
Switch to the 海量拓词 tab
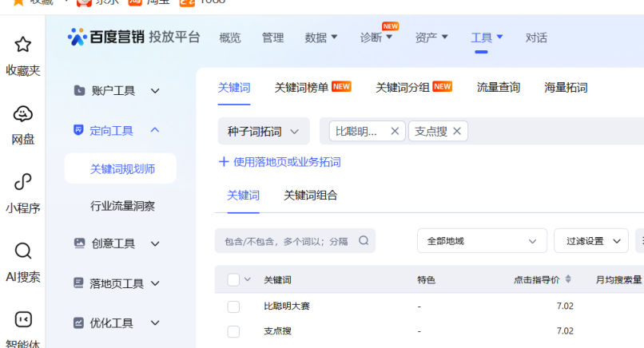pyautogui.click(x=566, y=87)
